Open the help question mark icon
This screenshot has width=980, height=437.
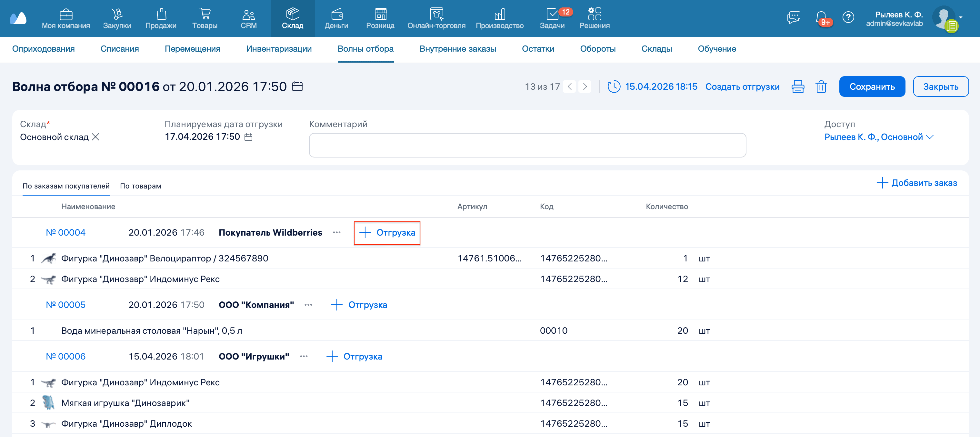pyautogui.click(x=848, y=17)
